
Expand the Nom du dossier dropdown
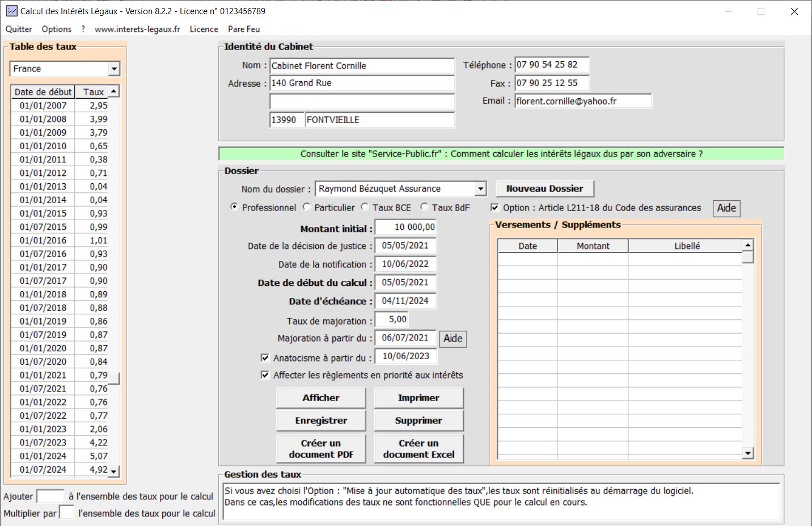point(481,188)
